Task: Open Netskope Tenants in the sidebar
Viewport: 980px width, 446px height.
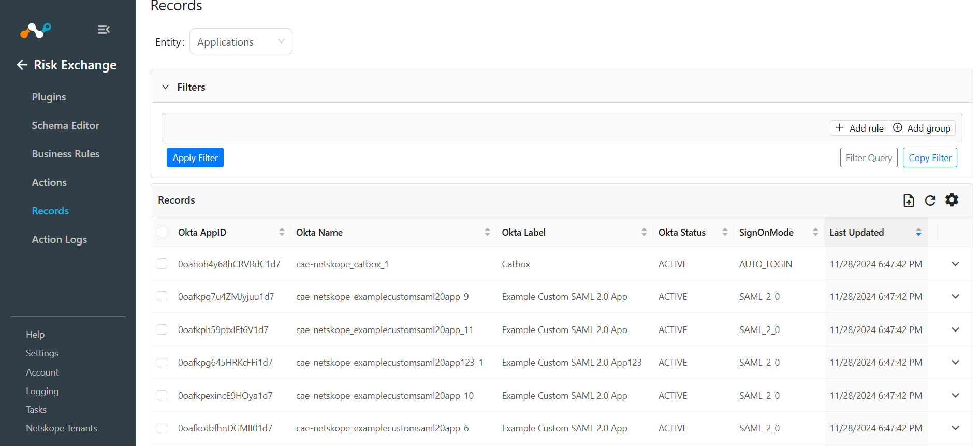Action: (62, 428)
